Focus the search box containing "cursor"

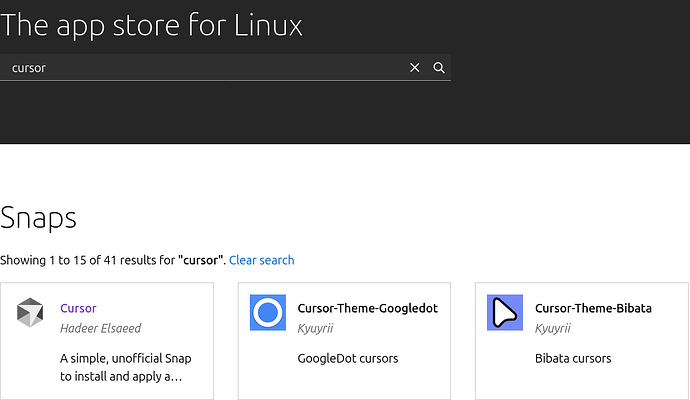(x=200, y=68)
